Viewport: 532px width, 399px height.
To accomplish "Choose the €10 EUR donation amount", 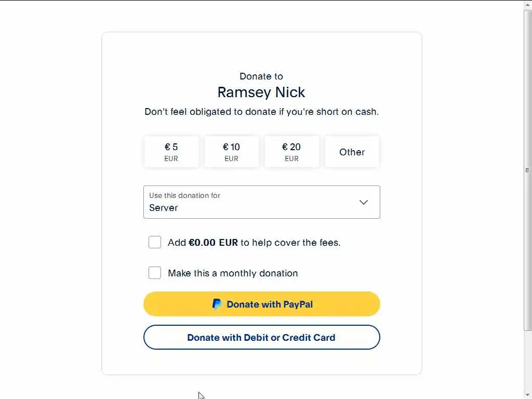I will [231, 152].
